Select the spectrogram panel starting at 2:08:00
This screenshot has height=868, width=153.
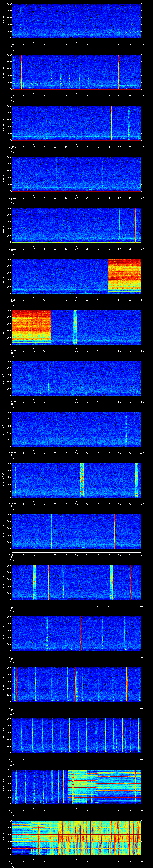pyautogui.click(x=76, y=378)
